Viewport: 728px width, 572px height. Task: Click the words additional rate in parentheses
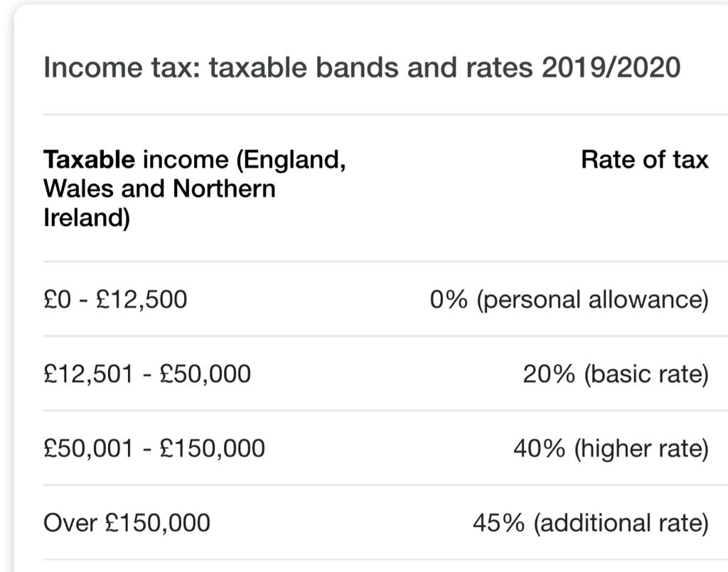pos(621,523)
